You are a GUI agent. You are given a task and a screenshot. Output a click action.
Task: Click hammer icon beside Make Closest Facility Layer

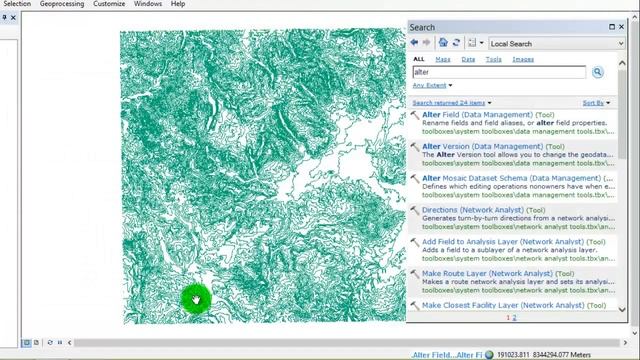(x=415, y=306)
